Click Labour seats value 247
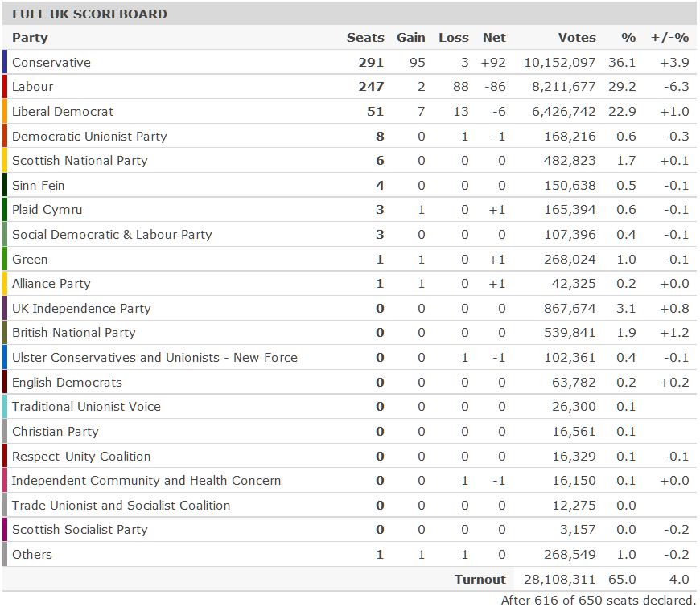The image size is (700, 611). (371, 87)
